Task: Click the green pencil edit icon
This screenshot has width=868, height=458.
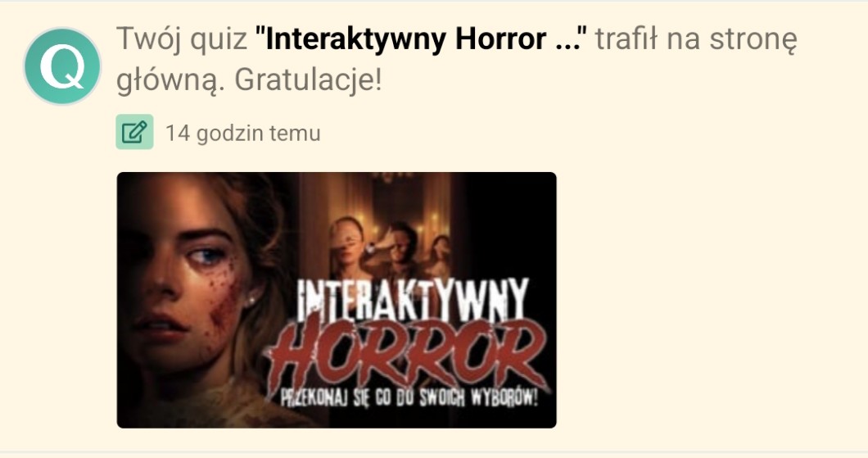Action: click(x=134, y=132)
